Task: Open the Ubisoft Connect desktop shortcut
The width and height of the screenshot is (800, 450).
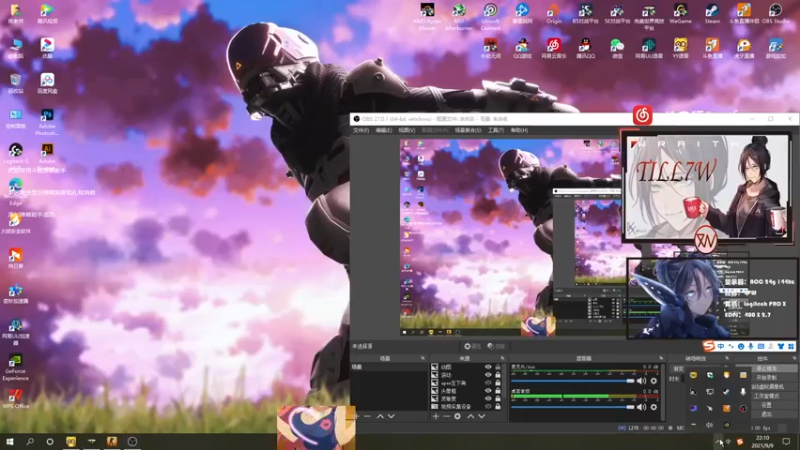Action: [x=490, y=16]
